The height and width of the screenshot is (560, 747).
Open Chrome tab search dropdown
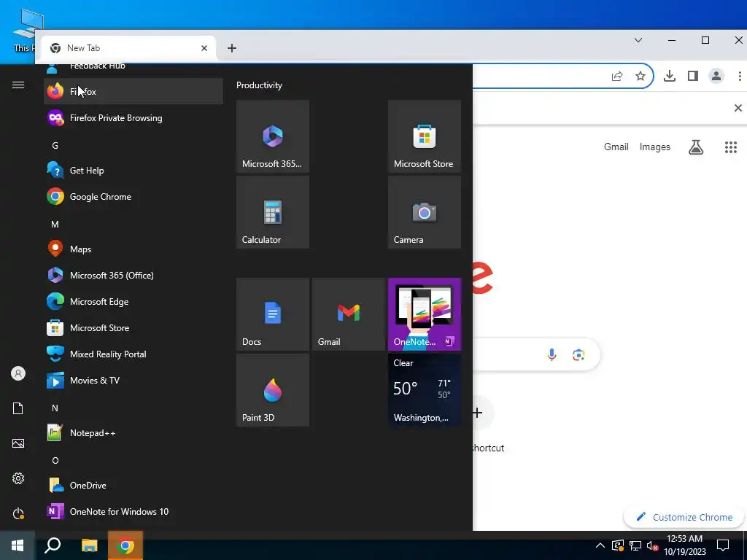click(638, 41)
